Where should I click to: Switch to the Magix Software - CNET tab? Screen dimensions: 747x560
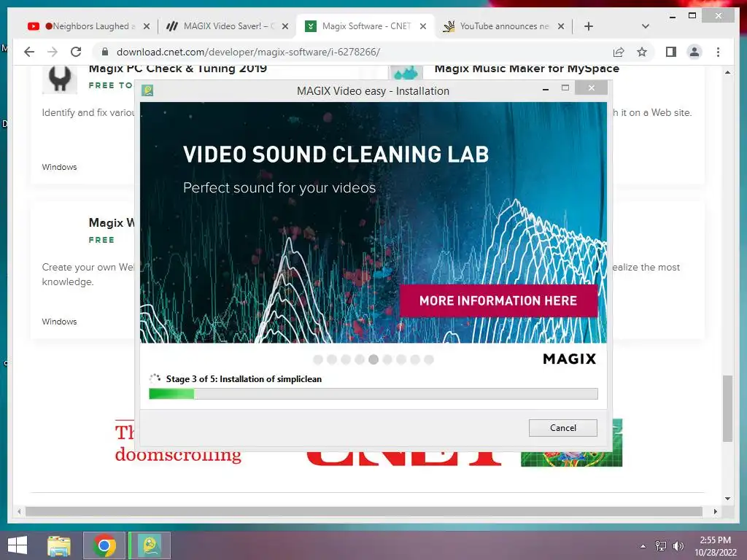[x=365, y=26]
